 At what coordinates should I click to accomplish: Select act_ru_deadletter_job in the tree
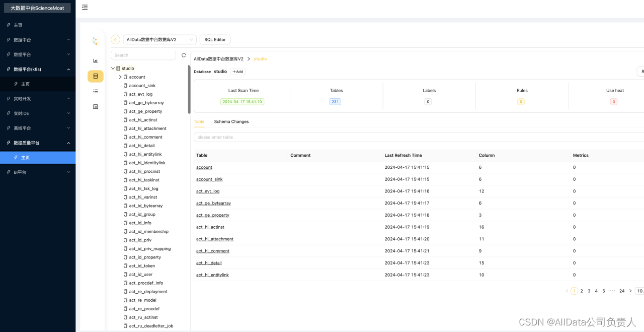151,326
